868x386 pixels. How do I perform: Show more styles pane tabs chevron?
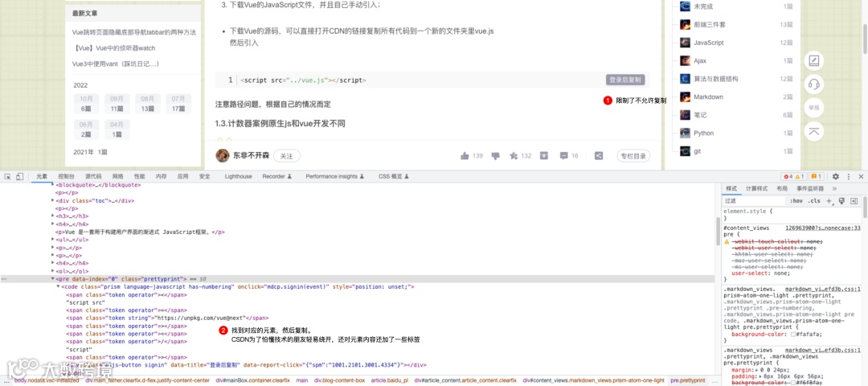pos(834,189)
